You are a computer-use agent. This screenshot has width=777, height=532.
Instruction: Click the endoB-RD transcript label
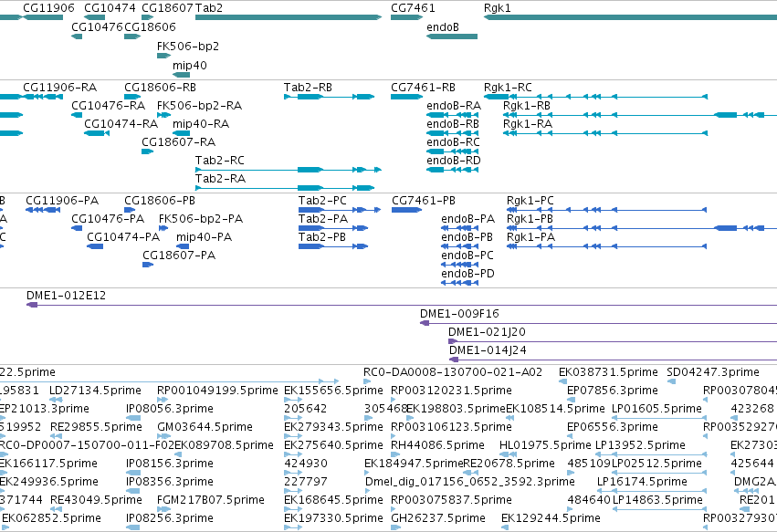tap(454, 161)
